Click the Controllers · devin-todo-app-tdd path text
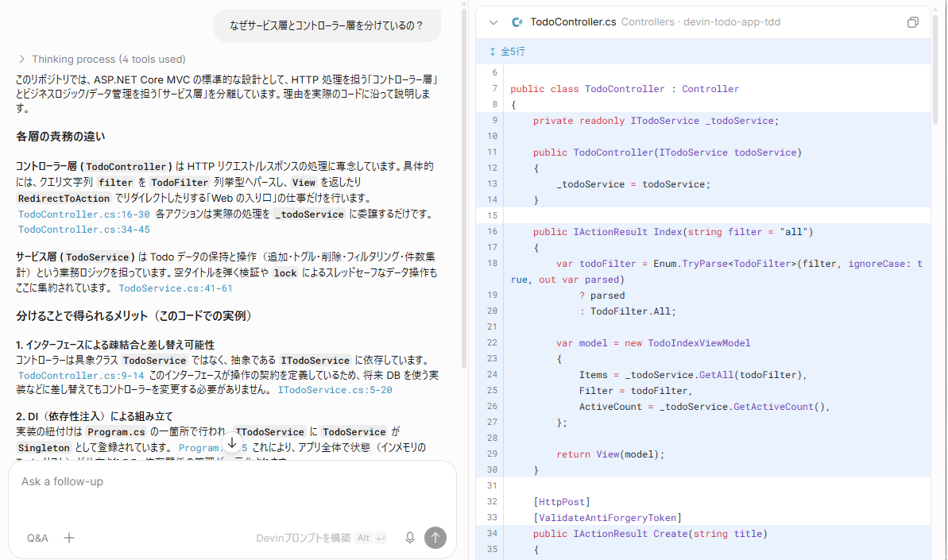 701,22
